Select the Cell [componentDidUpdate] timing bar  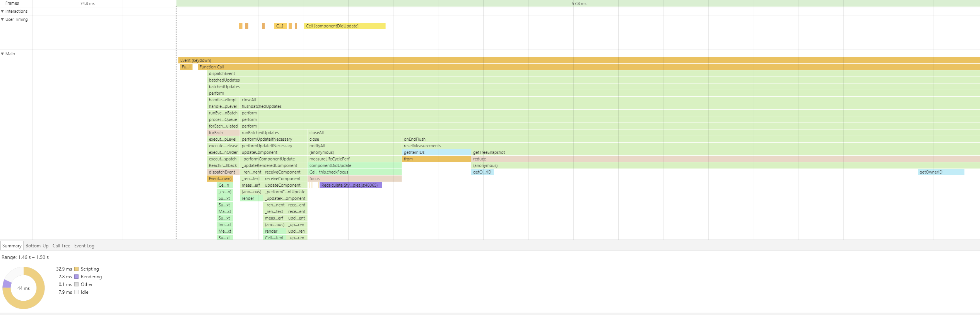345,26
